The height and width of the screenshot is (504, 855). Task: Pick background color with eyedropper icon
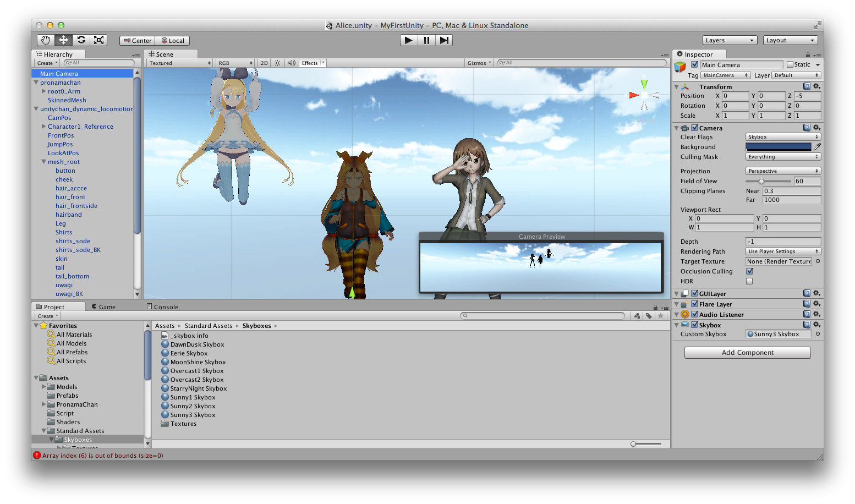click(x=818, y=147)
